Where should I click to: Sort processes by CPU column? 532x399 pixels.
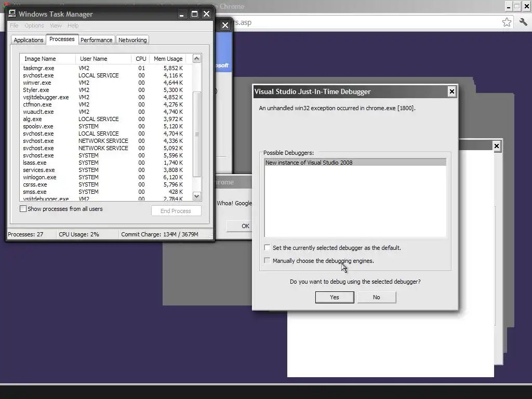(140, 59)
